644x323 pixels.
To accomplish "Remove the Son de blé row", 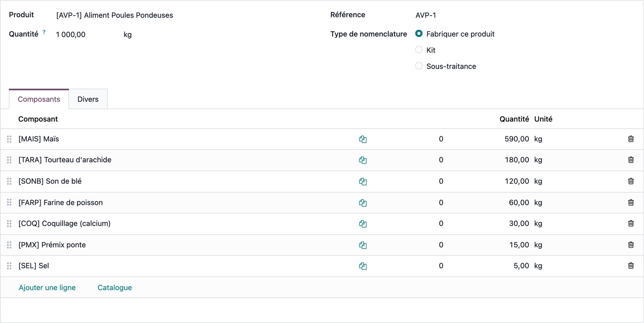I will (x=631, y=181).
